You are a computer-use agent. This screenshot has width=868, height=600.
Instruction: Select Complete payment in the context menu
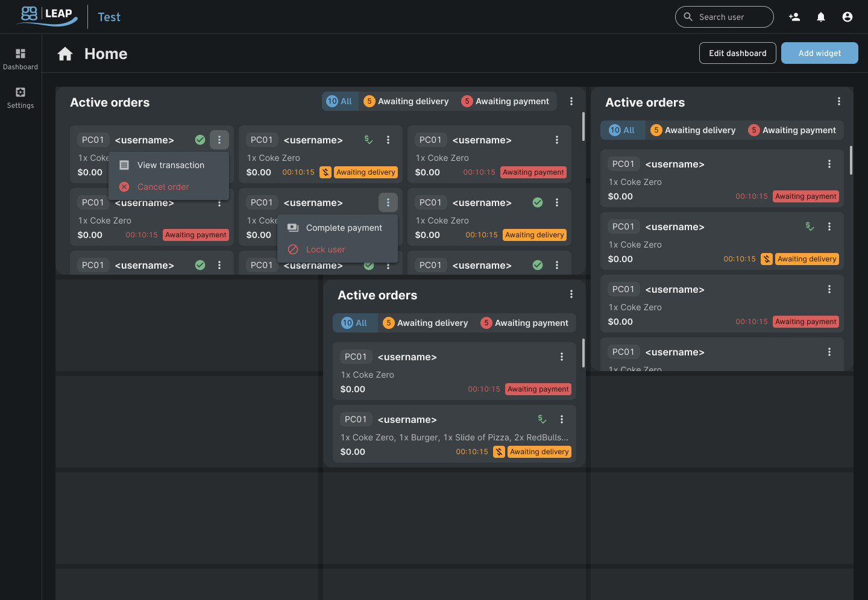pyautogui.click(x=344, y=228)
